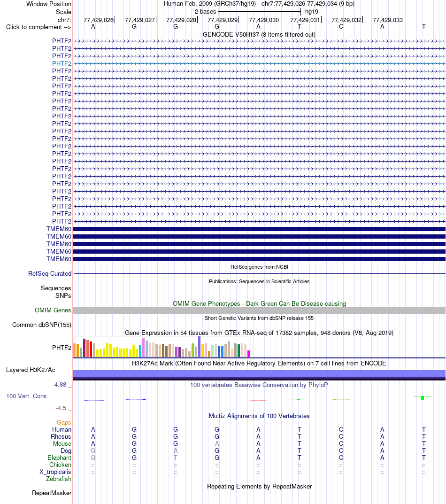Click 'Repeating Elements by RepeatMasker' title
This screenshot has width=446, height=504.
pos(259,486)
